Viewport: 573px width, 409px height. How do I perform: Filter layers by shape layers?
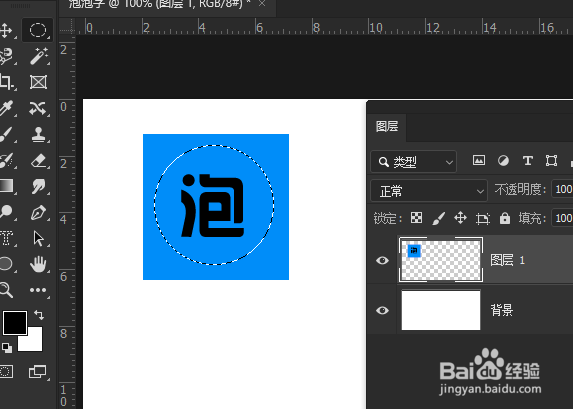pos(551,160)
